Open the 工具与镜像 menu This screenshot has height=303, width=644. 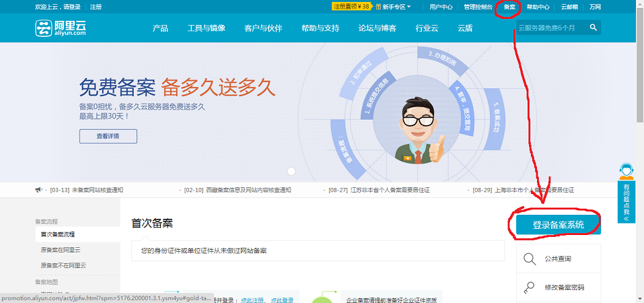pyautogui.click(x=206, y=28)
